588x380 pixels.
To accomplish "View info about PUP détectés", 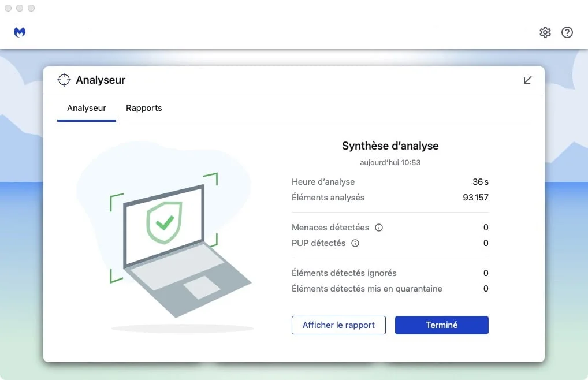I will 354,243.
